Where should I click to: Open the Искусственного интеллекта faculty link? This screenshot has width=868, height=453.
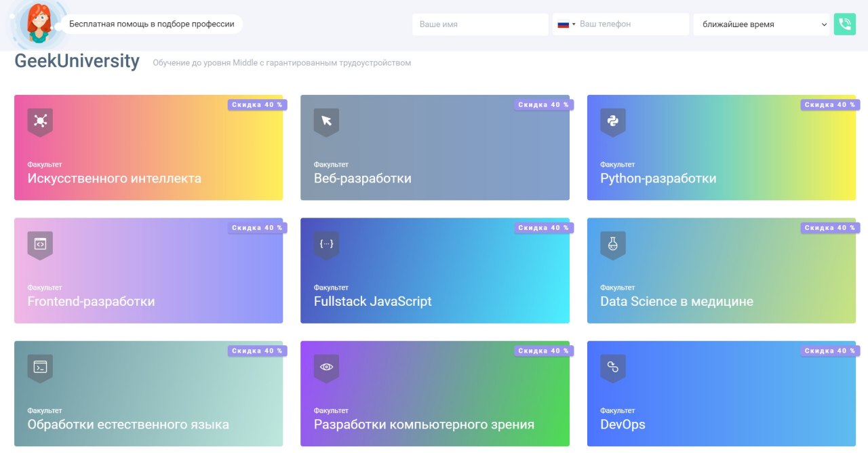(149, 148)
